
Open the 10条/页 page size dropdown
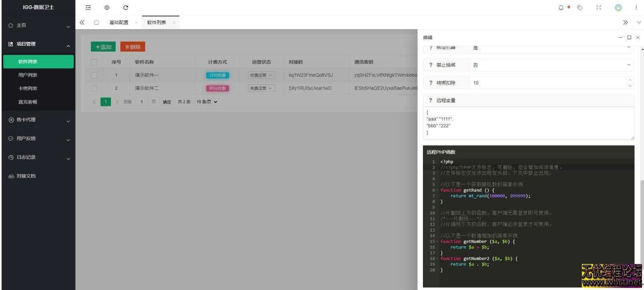pos(207,102)
